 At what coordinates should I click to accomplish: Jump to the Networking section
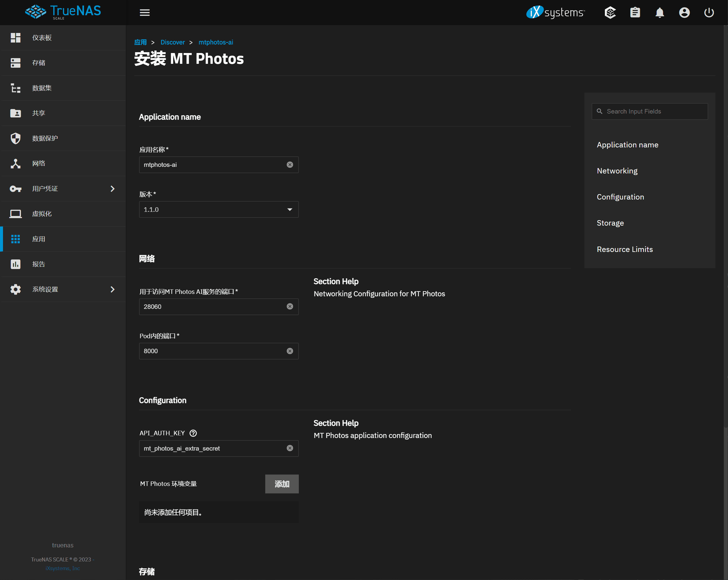pyautogui.click(x=617, y=171)
